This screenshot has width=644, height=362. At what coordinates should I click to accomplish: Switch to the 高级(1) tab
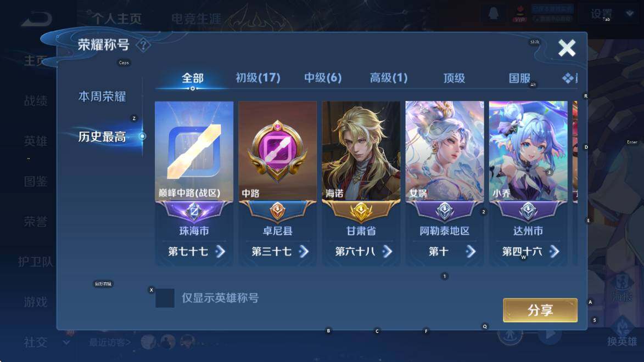point(389,78)
